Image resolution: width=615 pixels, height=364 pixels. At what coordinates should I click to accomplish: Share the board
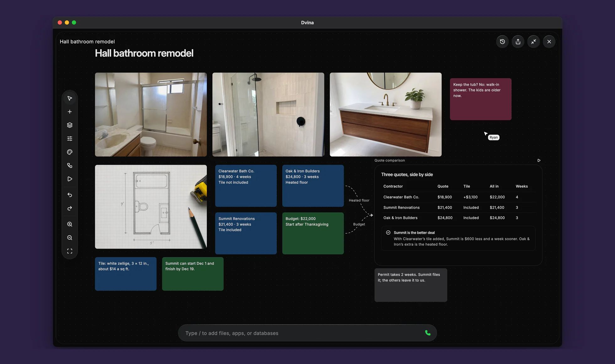[518, 41]
